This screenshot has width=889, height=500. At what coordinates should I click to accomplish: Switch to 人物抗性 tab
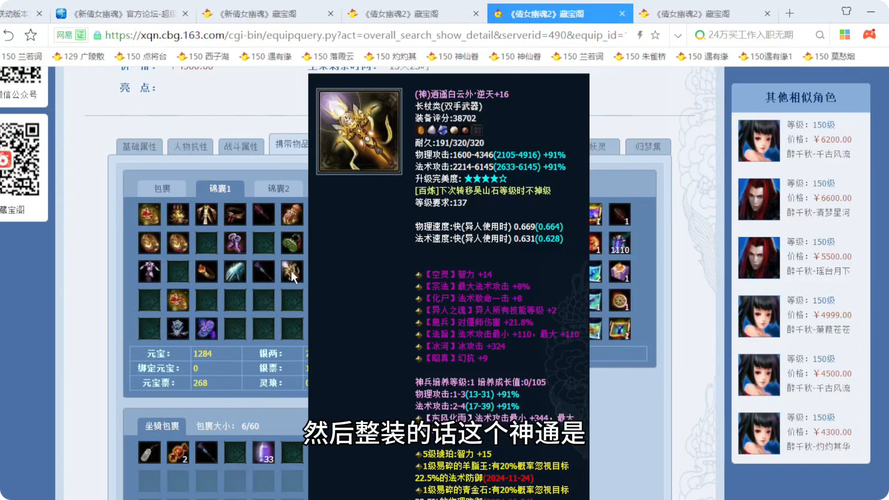(190, 147)
